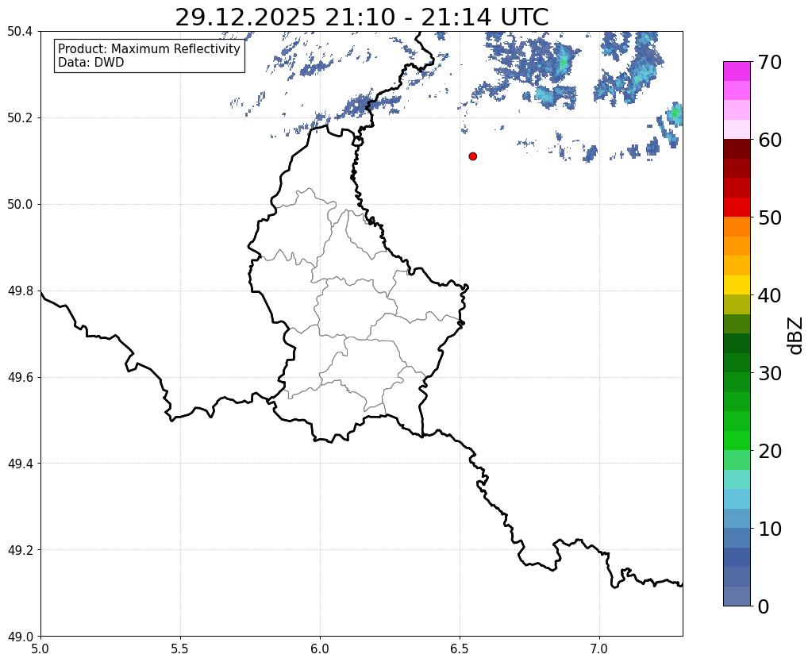Image resolution: width=812 pixels, height=662 pixels.
Task: Click colorbar tick label 0
Action: pos(764,606)
